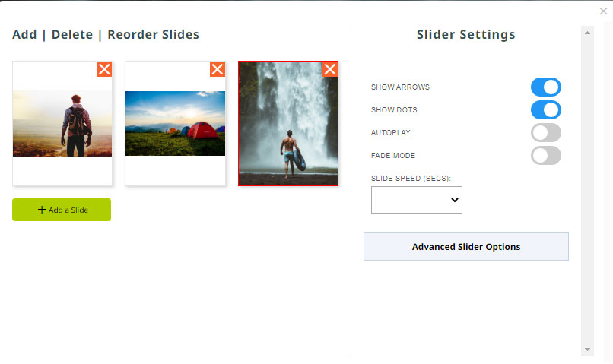This screenshot has height=364, width=613.
Task: Click the Add a Slide button
Action: click(62, 210)
